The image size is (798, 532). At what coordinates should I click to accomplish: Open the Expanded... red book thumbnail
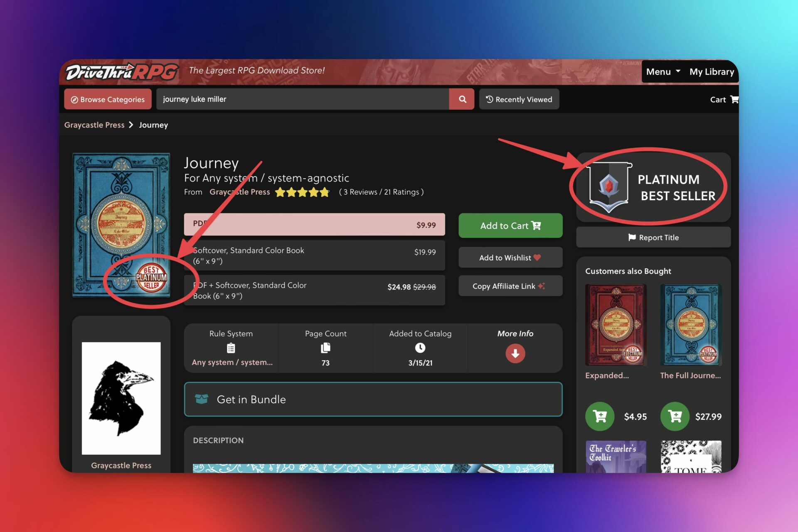click(x=616, y=325)
